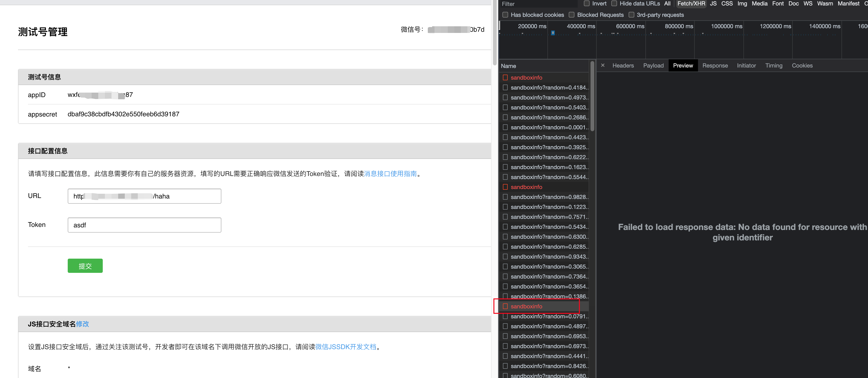Viewport: 868px width, 378px height.
Task: Check 3rd-party requests option
Action: point(631,15)
